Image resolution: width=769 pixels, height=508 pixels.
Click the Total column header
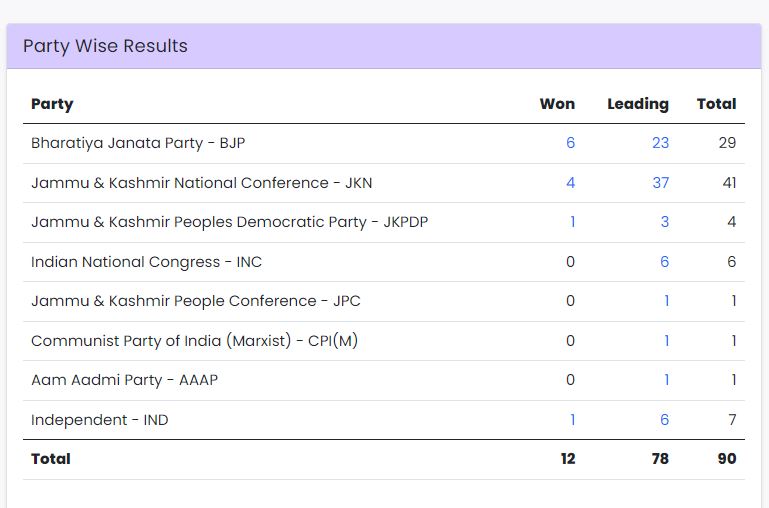(716, 104)
